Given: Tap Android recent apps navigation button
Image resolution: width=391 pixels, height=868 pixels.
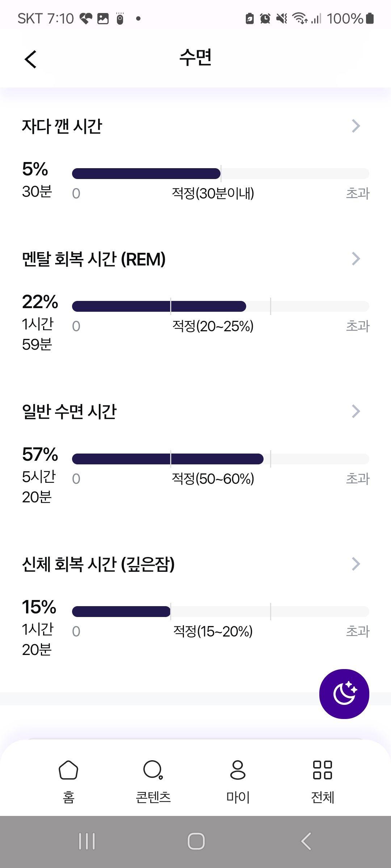Looking at the screenshot, I should pyautogui.click(x=87, y=841).
